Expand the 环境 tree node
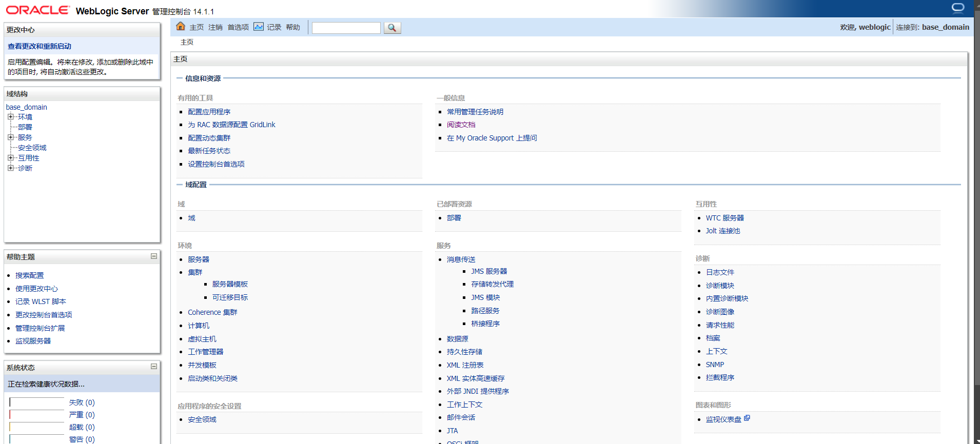980x444 pixels. (x=11, y=117)
